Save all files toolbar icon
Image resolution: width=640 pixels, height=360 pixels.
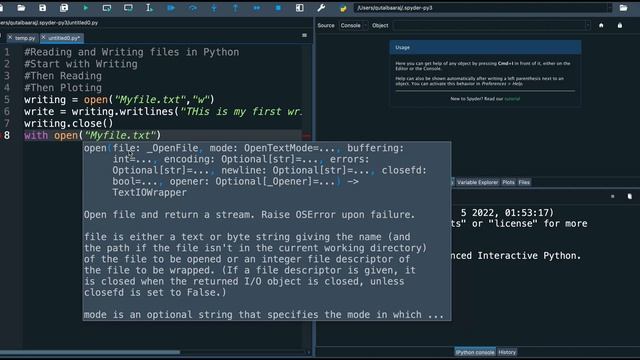click(64, 8)
